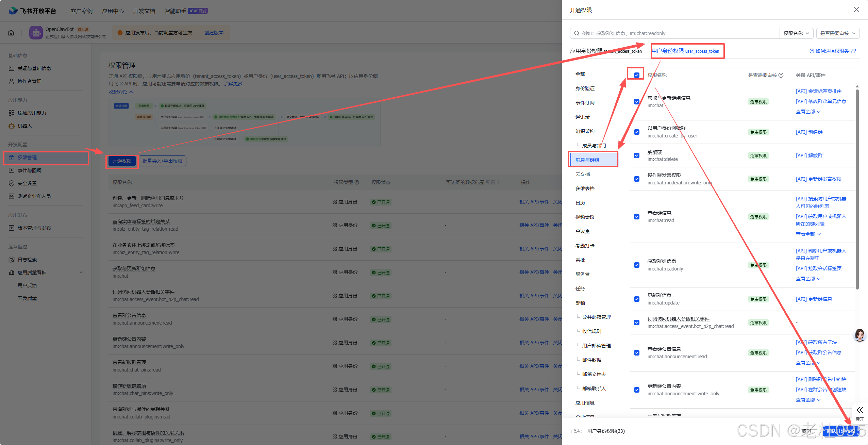Click the OpenClawBot robot app icon
Viewport: 868px width, 445px height.
click(x=36, y=33)
